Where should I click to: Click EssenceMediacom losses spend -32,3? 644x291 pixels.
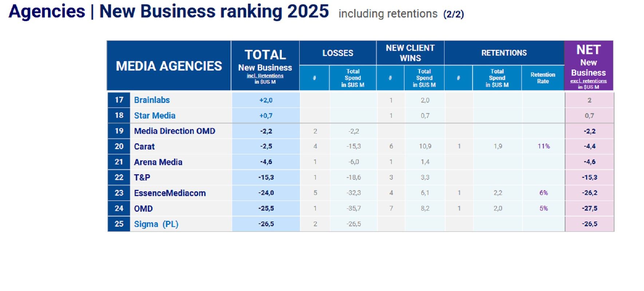tap(353, 193)
